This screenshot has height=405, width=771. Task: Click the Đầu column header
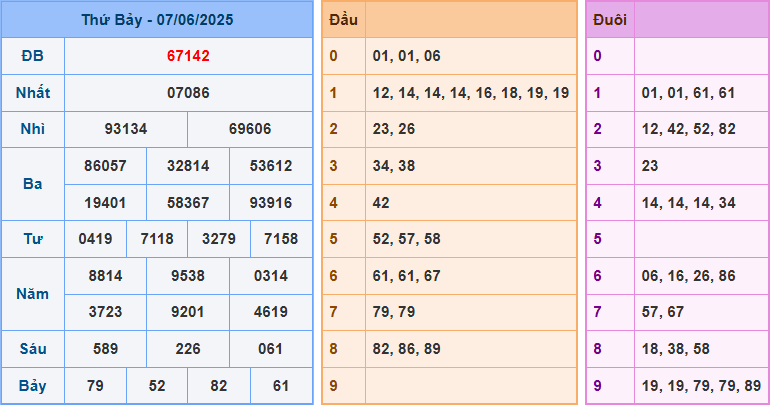coord(343,19)
